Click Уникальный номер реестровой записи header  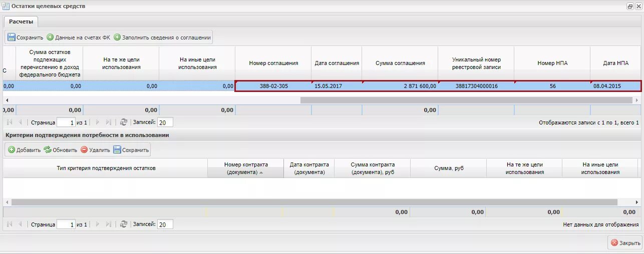pos(476,63)
